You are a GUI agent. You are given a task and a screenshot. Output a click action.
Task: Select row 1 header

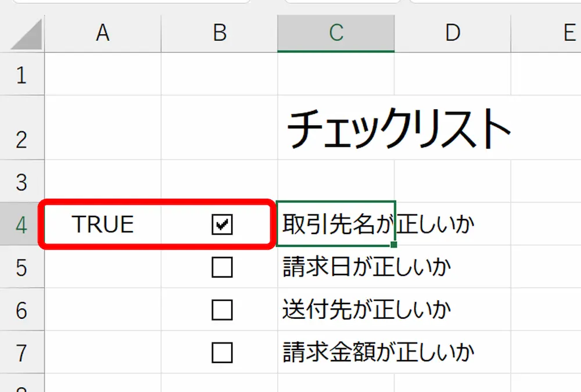pyautogui.click(x=21, y=75)
